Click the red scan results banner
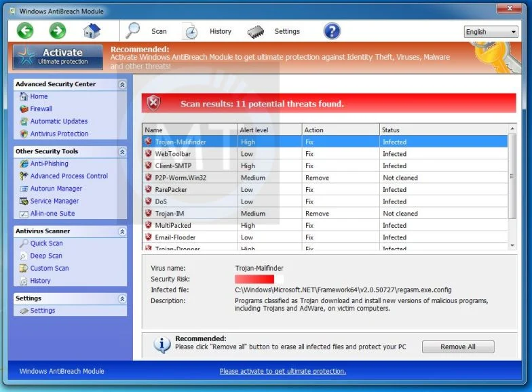This screenshot has height=392, width=532. 328,103
